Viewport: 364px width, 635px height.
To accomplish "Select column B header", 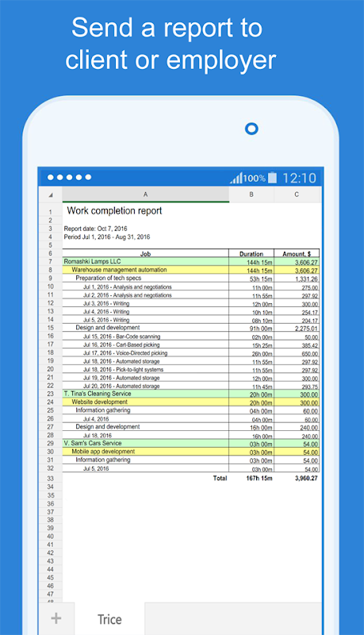I will point(251,194).
